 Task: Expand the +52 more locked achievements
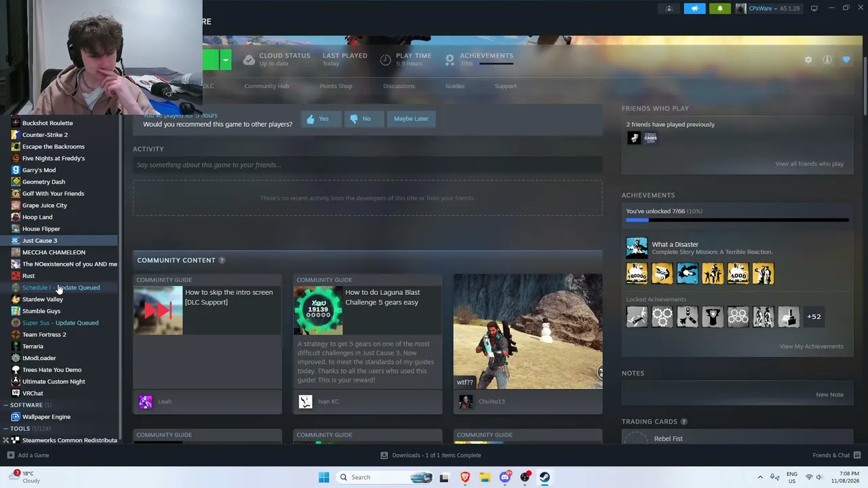point(814,317)
